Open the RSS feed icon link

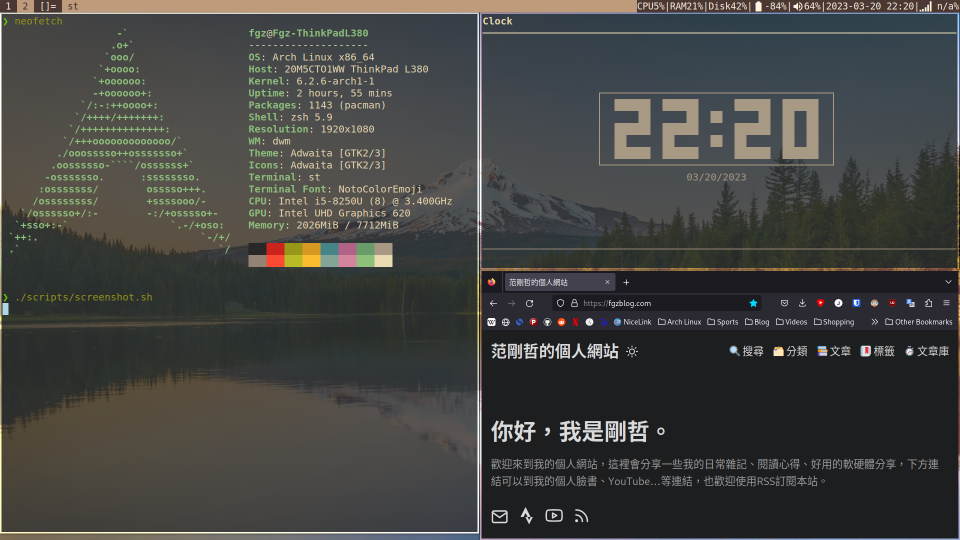tap(581, 516)
